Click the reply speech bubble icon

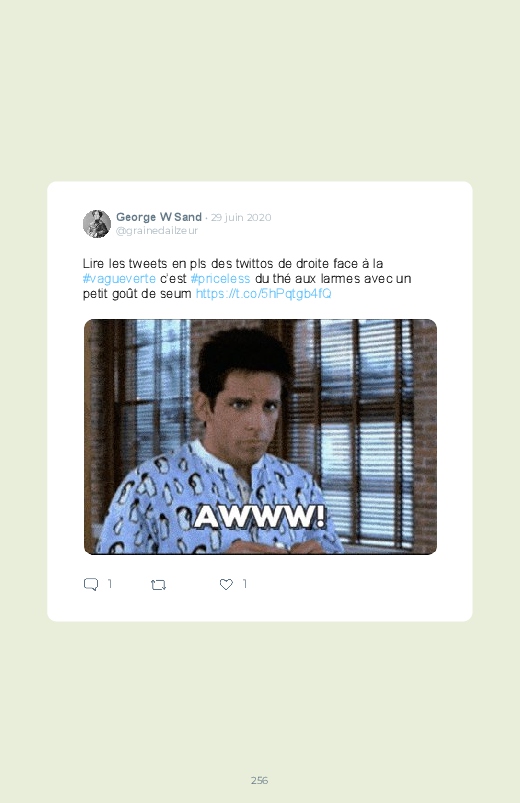[91, 584]
